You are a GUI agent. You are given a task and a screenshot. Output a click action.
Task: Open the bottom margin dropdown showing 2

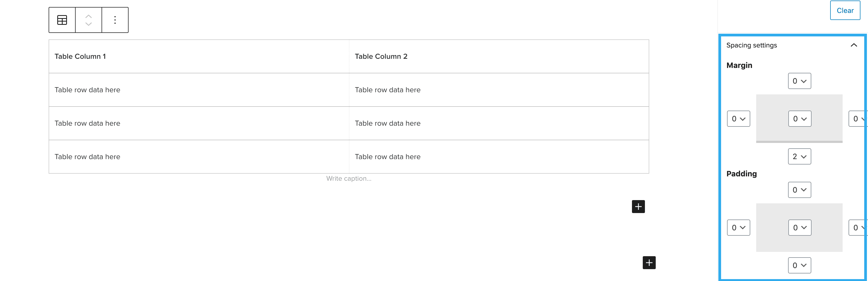[799, 156]
